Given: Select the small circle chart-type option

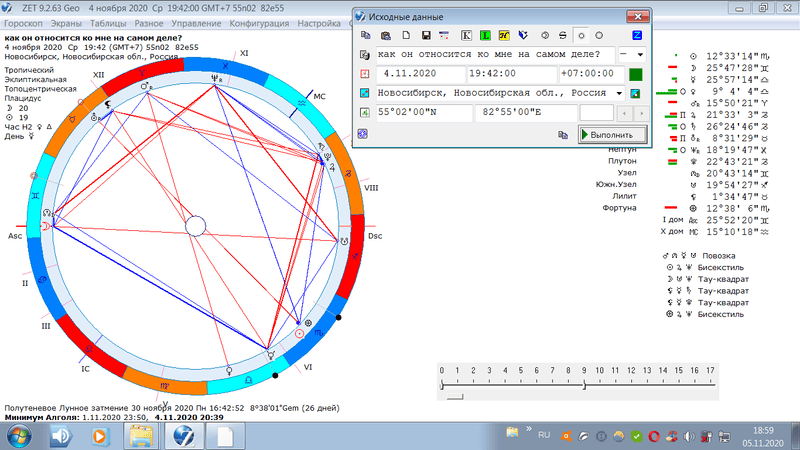Looking at the screenshot, I should 580,36.
